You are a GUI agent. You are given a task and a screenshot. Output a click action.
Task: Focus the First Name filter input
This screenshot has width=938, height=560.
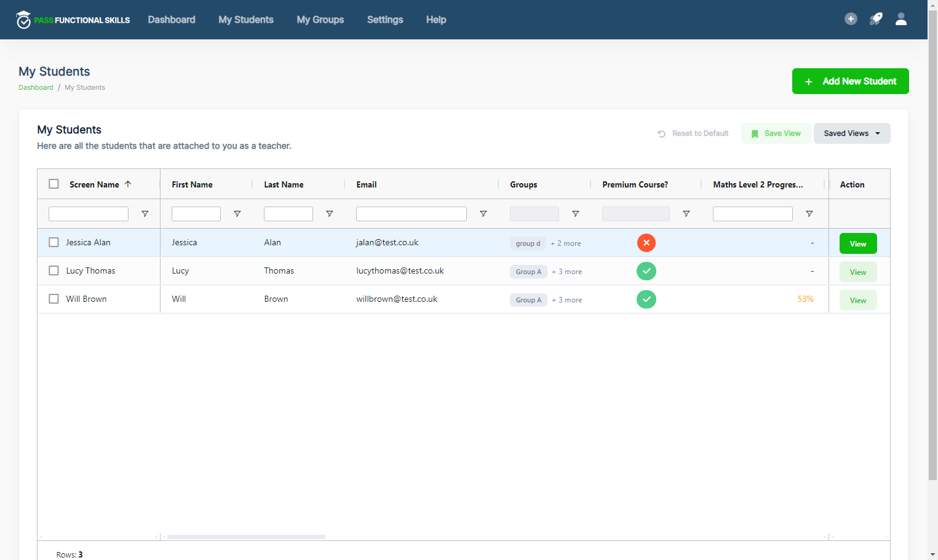[x=196, y=214]
